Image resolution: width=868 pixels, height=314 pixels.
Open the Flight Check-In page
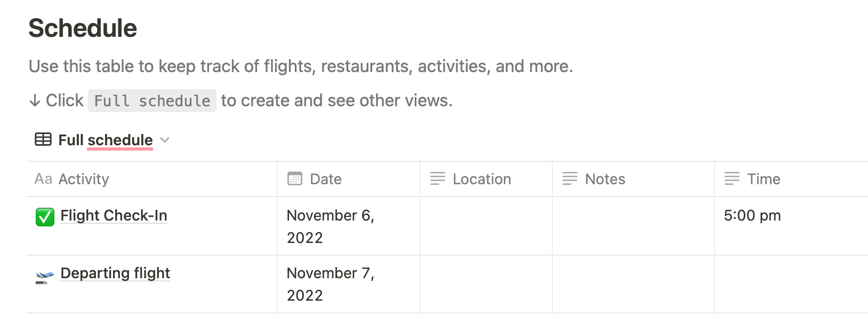click(x=114, y=215)
